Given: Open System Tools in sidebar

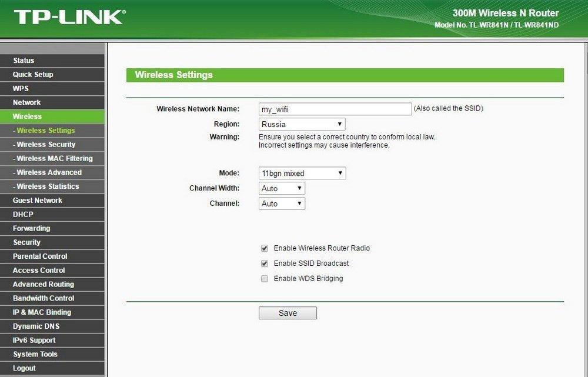Looking at the screenshot, I should 52,354.
